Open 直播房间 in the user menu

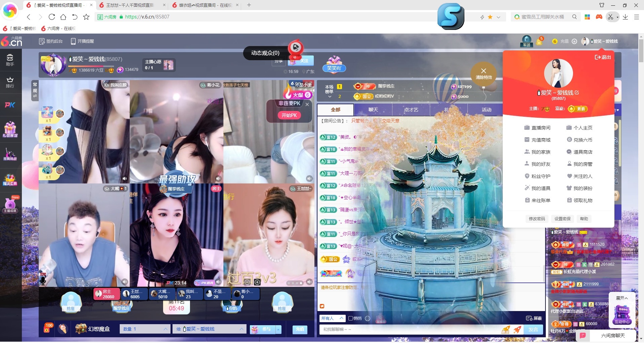[x=537, y=128]
